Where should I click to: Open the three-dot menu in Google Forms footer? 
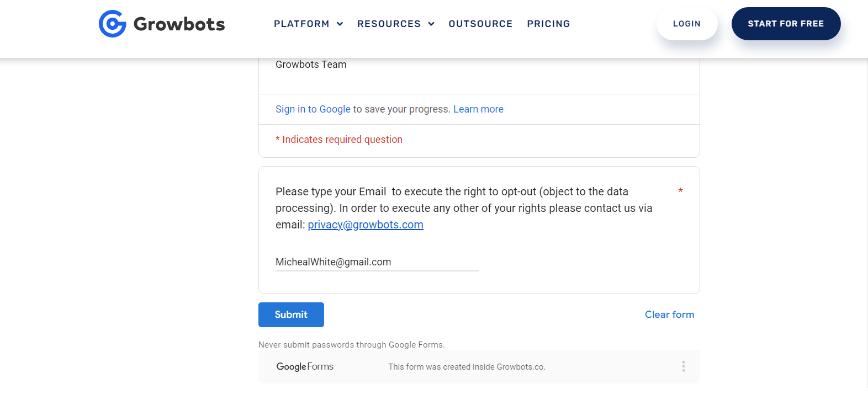click(684, 366)
